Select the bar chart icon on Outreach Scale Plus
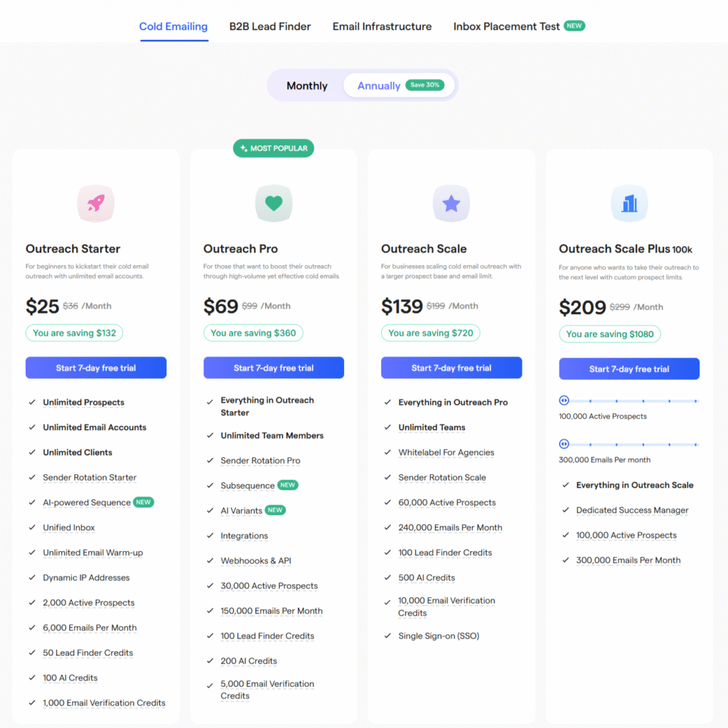 pos(628,203)
